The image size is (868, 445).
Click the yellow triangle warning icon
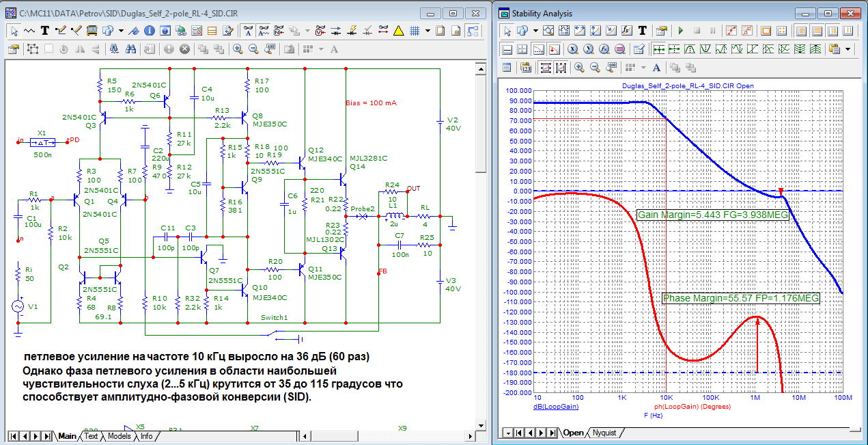399,31
